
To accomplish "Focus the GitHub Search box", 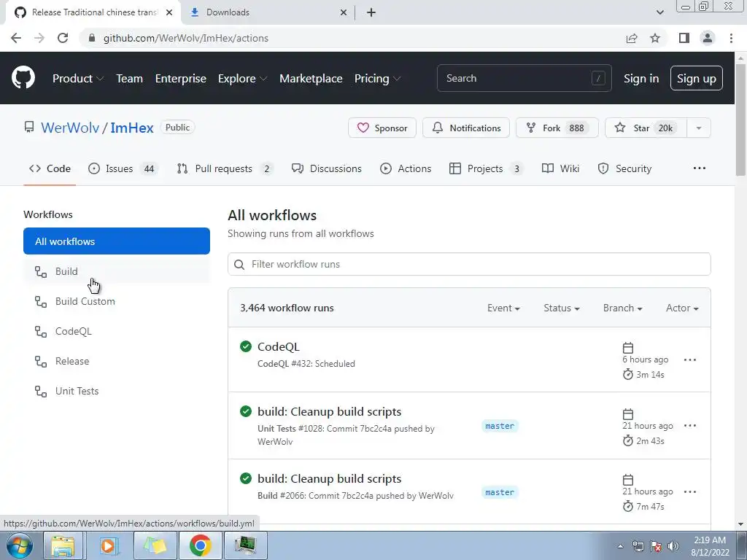I will point(524,78).
